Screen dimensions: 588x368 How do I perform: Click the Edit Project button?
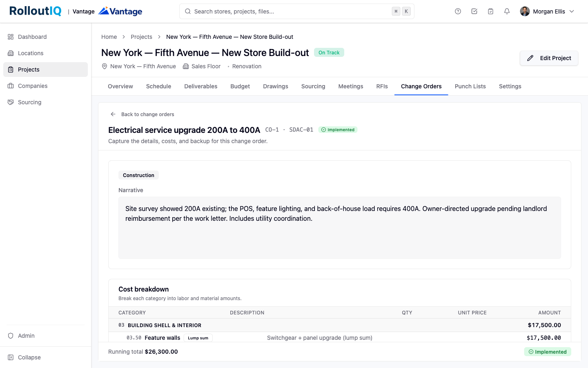click(x=549, y=58)
